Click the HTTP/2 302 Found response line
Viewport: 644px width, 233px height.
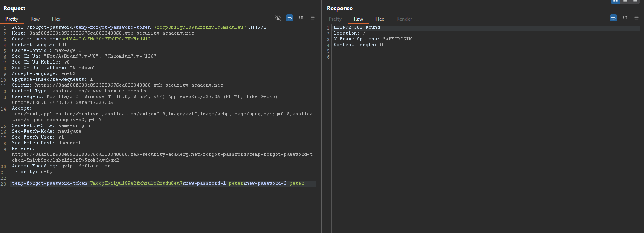tap(357, 28)
